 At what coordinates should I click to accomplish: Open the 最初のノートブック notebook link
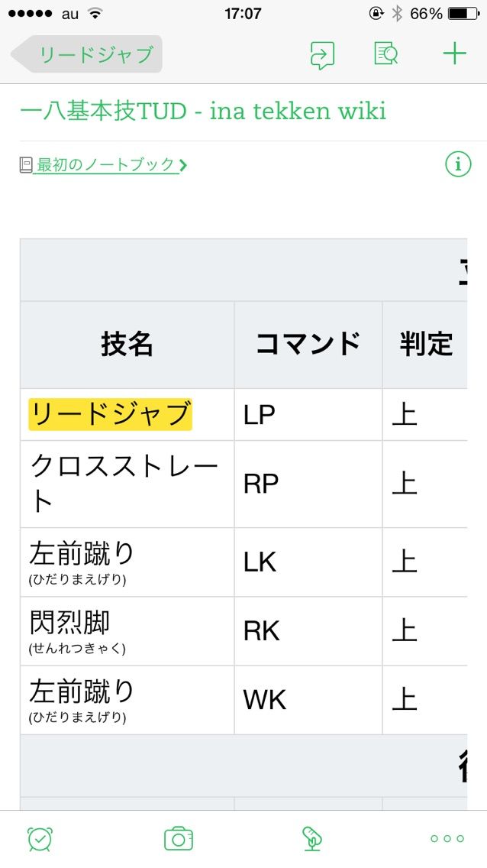tap(105, 165)
